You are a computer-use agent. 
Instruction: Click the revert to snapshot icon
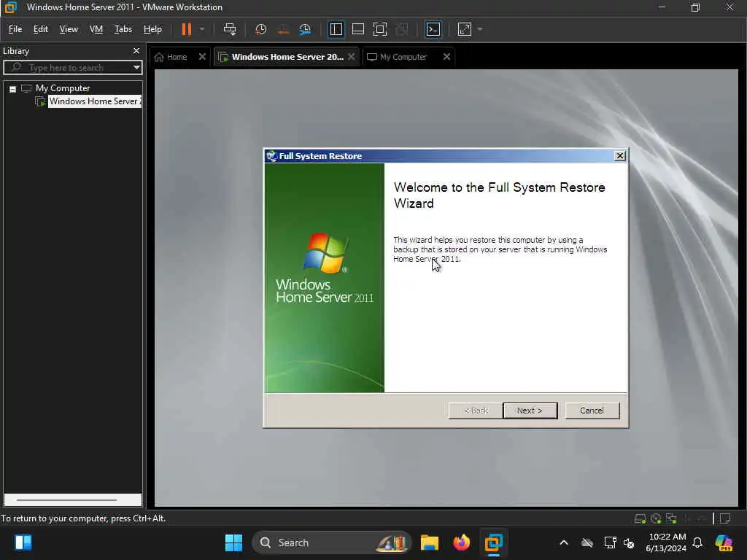pos(283,29)
